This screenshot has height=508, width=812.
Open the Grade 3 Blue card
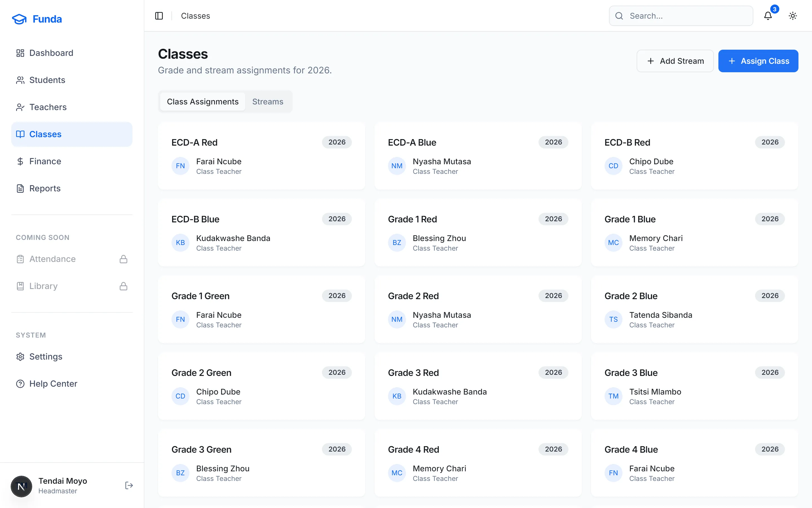[694, 386]
